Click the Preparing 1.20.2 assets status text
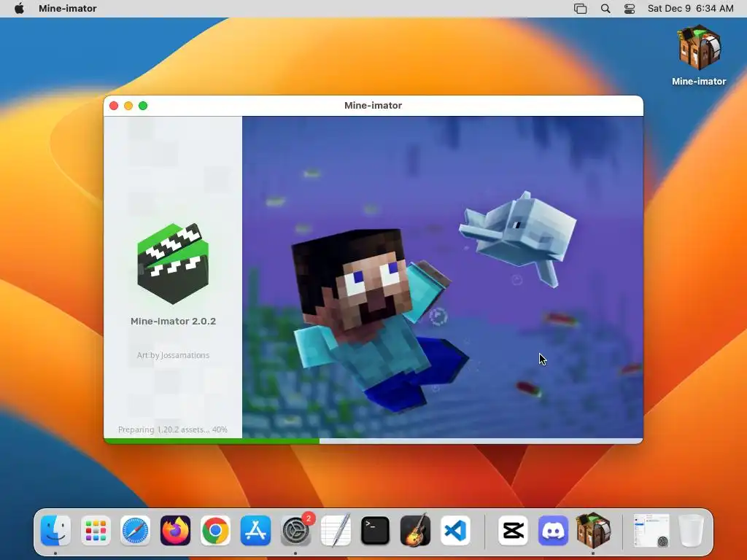The width and height of the screenshot is (747, 560). pos(172,429)
